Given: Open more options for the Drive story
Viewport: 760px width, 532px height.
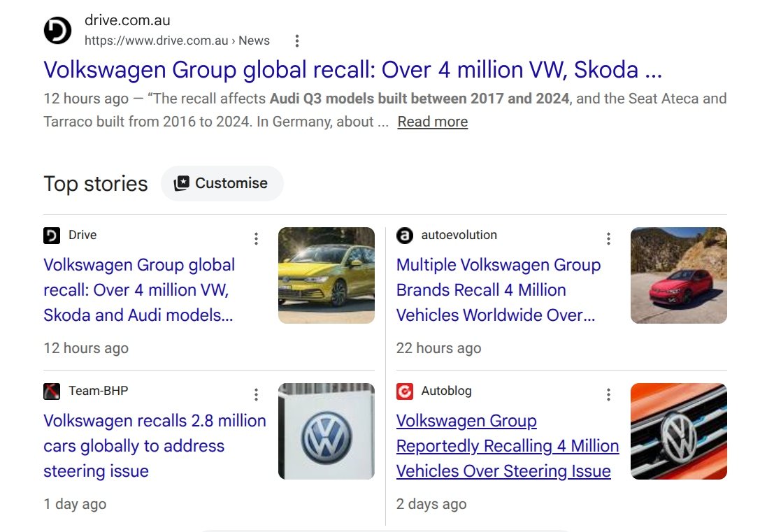Looking at the screenshot, I should pos(256,238).
